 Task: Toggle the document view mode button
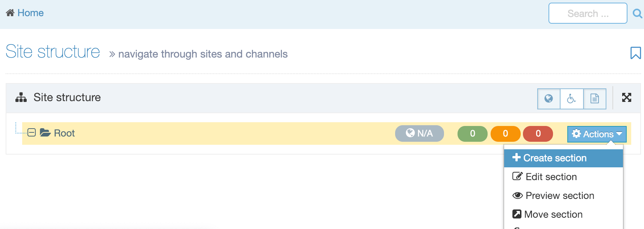point(594,99)
